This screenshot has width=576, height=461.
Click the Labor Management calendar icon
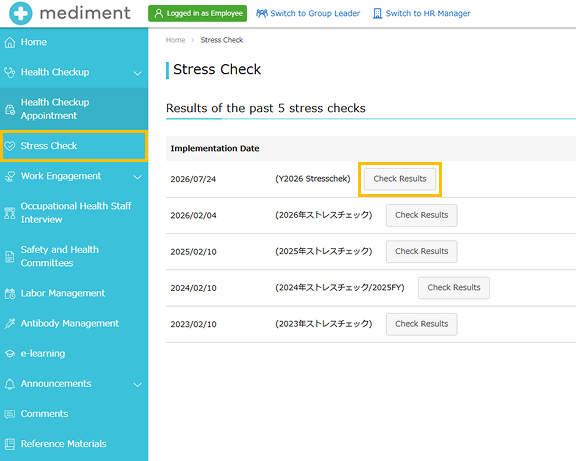(x=10, y=293)
